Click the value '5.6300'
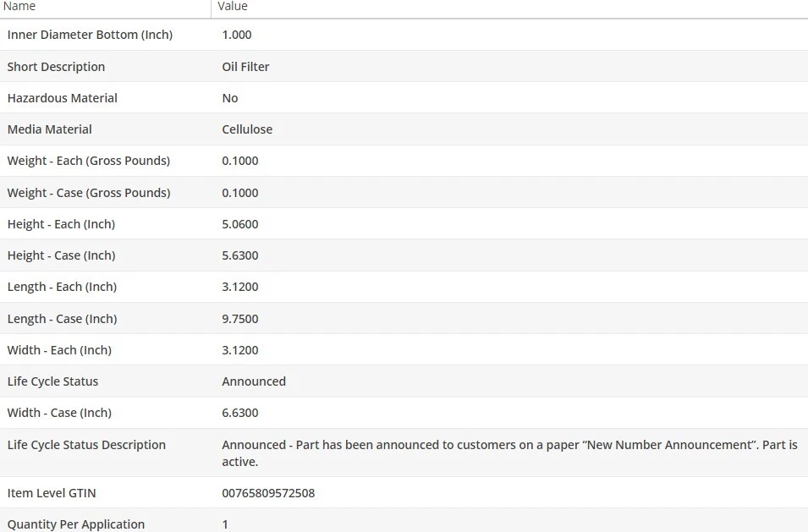The width and height of the screenshot is (808, 532). [240, 255]
